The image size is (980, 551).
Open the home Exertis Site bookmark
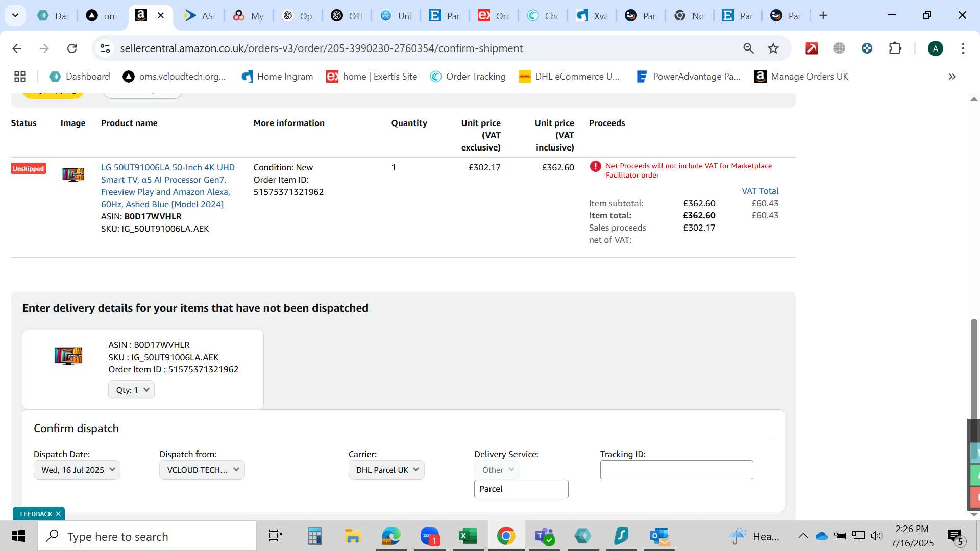(x=372, y=77)
